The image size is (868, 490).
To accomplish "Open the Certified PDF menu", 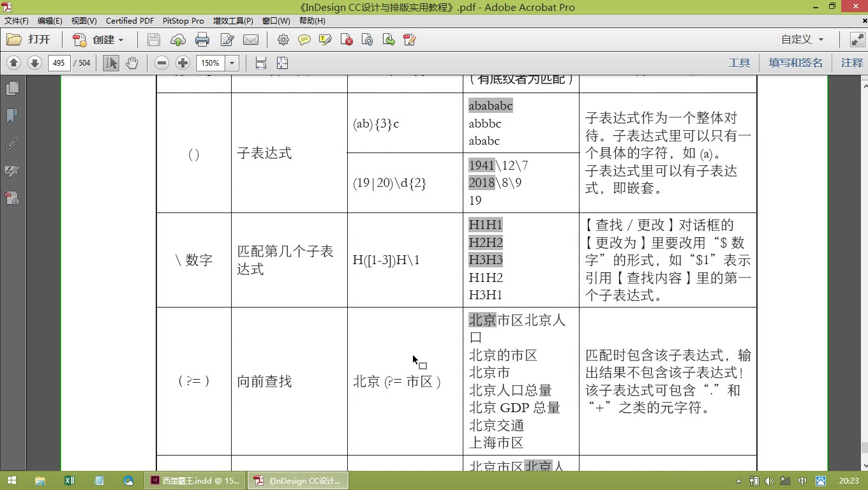I will pyautogui.click(x=130, y=21).
